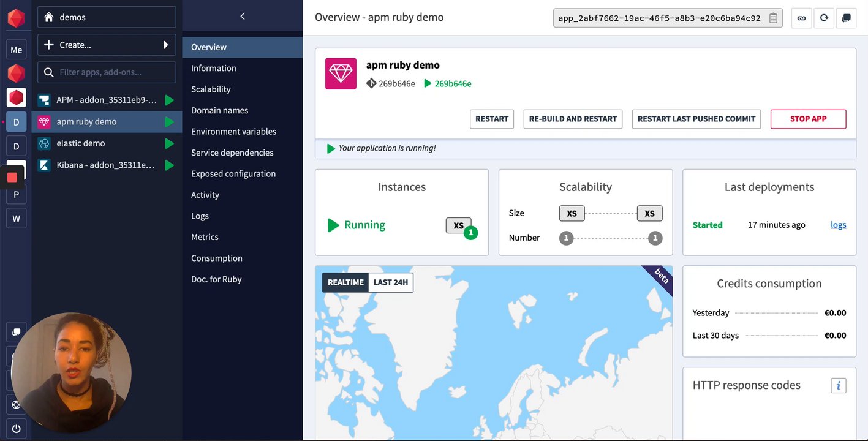The image size is (868, 441).
Task: Open the Logs menu item
Action: point(243,216)
